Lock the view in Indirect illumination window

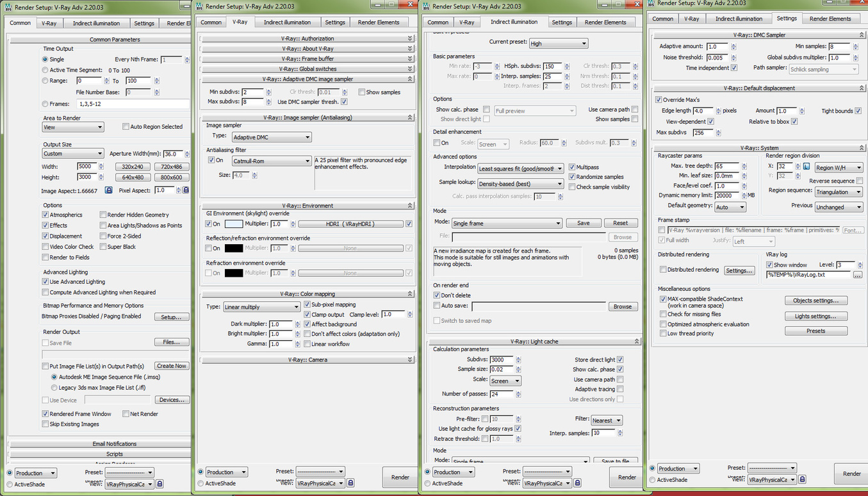577,483
